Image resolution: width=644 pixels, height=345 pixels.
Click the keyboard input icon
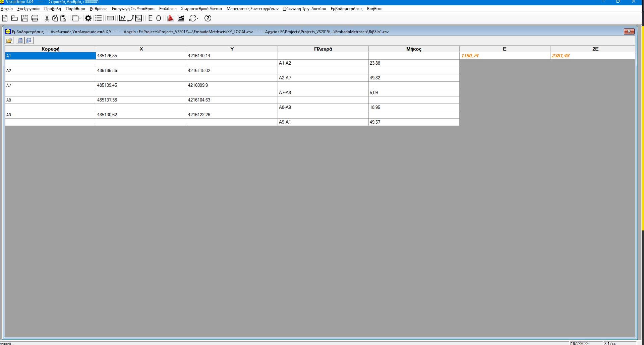110,18
